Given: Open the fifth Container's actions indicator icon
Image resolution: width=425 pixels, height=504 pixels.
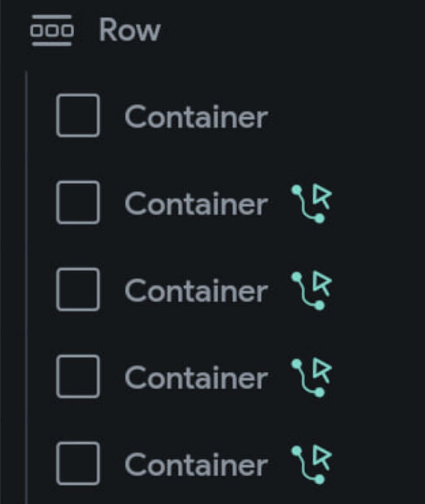Looking at the screenshot, I should point(312,464).
